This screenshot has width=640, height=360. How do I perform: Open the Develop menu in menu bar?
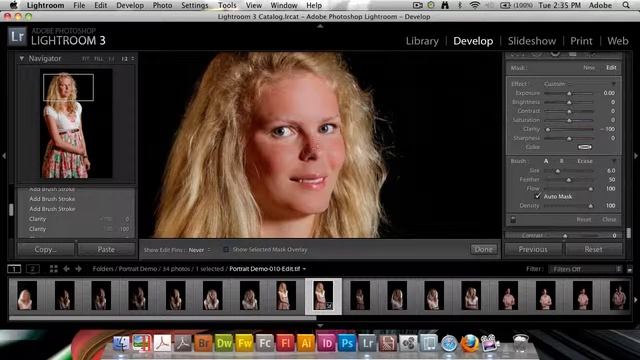coord(130,5)
